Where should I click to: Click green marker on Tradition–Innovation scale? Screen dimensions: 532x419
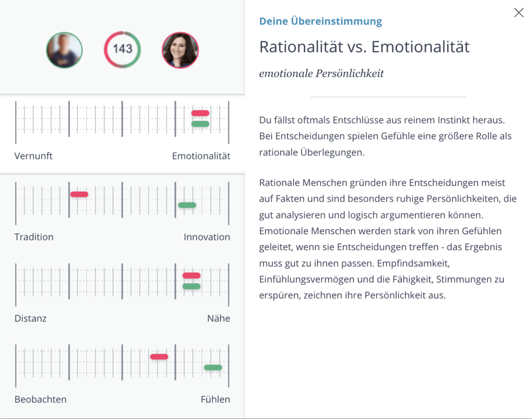click(x=187, y=205)
